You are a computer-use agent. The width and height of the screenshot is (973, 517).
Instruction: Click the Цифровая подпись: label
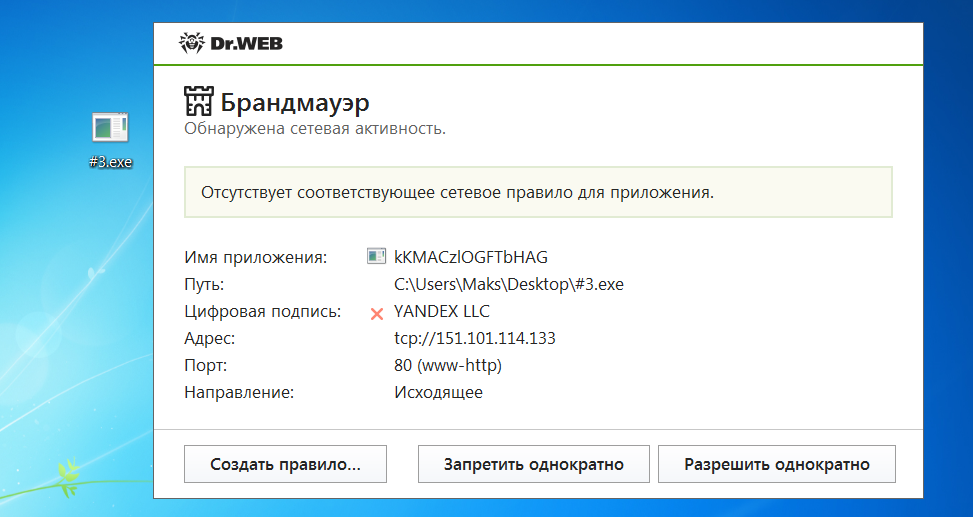pyautogui.click(x=263, y=312)
